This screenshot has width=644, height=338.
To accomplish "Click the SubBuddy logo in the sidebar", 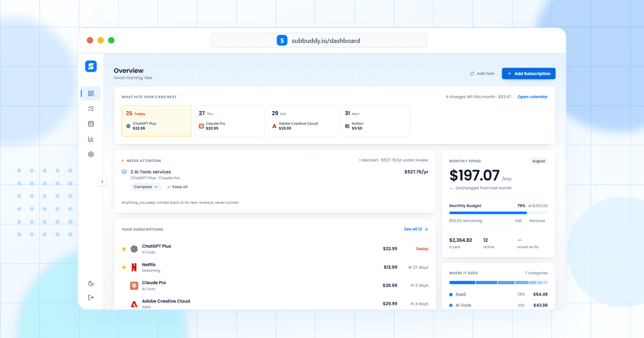I will point(91,66).
